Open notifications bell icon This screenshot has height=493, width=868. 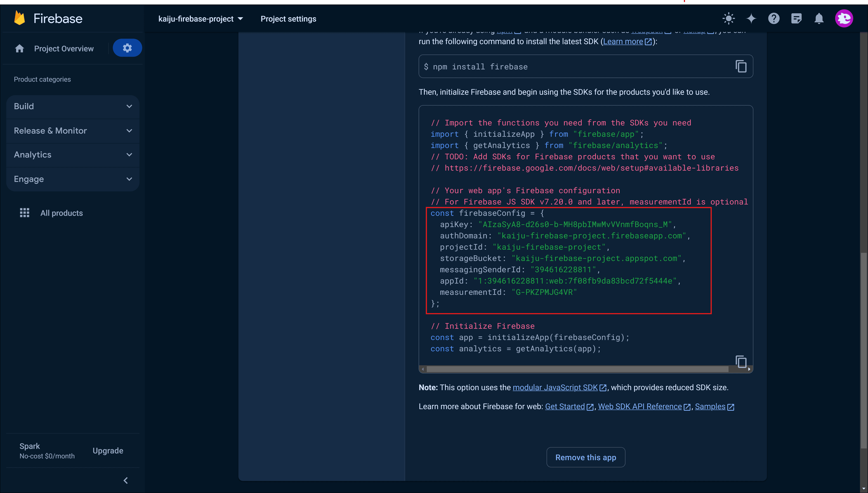[x=819, y=19]
